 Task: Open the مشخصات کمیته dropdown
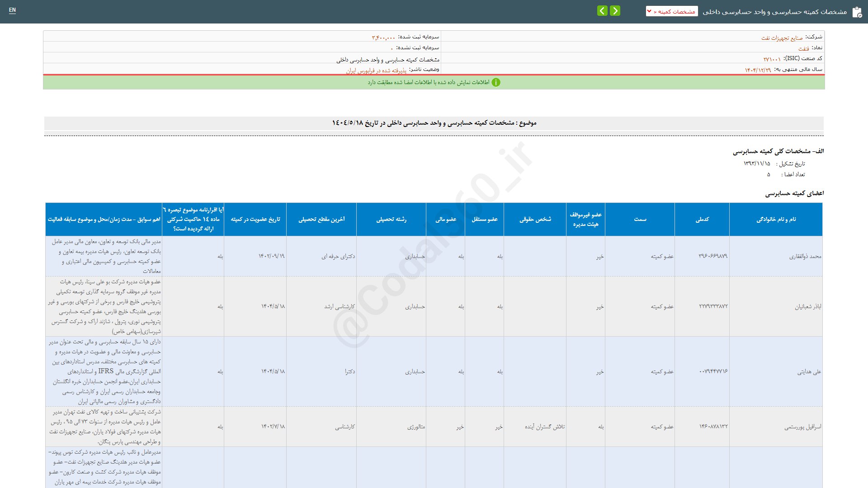672,11
